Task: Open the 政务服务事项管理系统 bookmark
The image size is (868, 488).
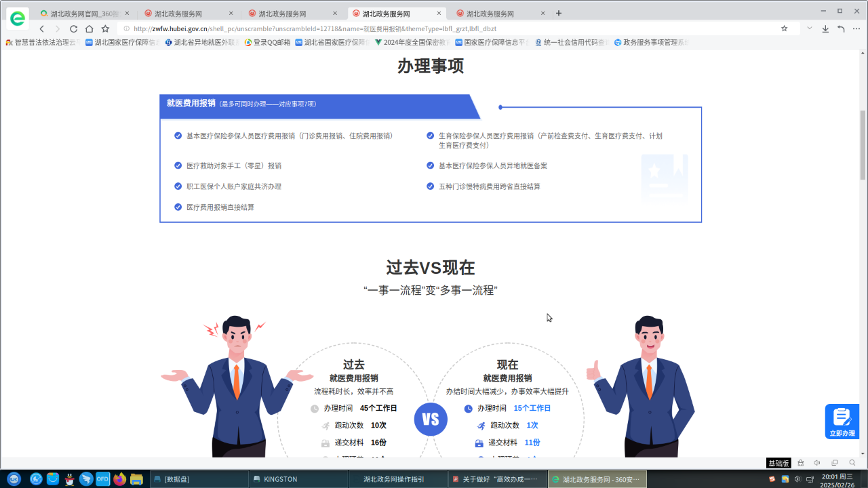Action: [651, 42]
